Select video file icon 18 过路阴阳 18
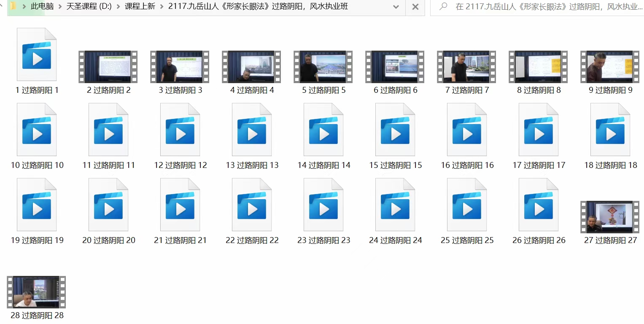Viewport: 644px width, 324px height. 610,130
